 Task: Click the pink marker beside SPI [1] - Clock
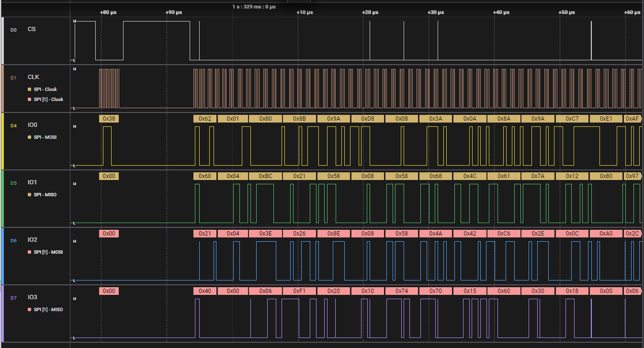[x=30, y=100]
